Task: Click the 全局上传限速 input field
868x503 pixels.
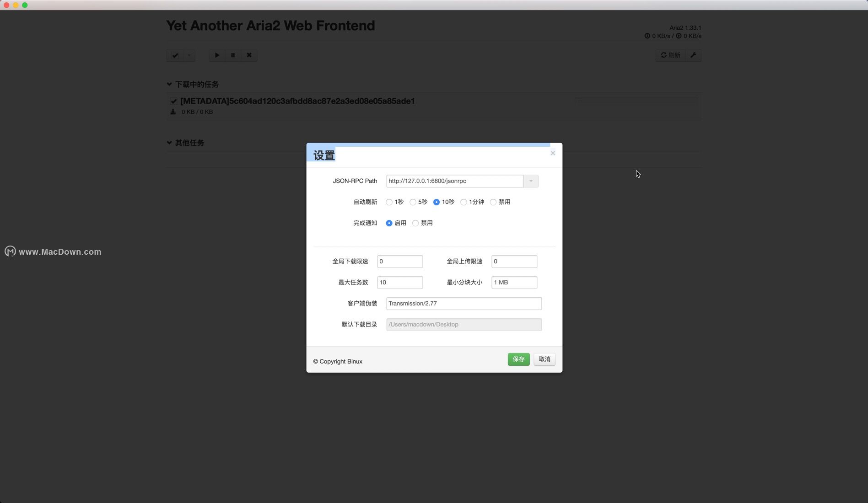Action: click(514, 262)
